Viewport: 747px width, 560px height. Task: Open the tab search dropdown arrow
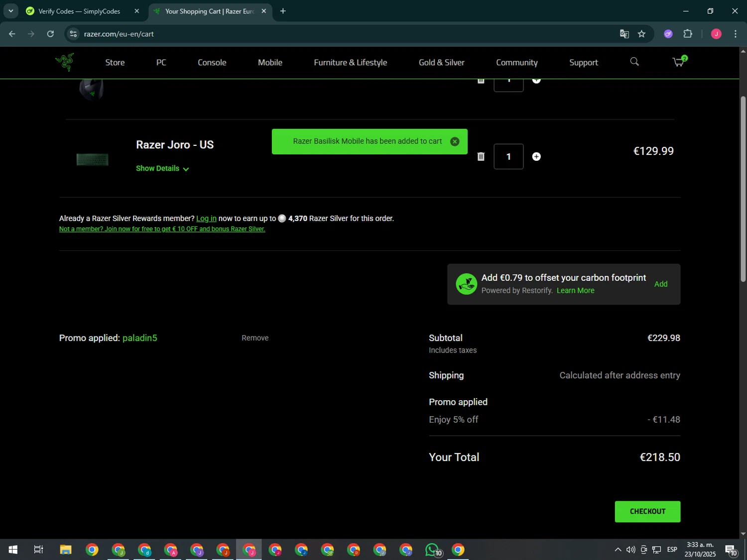coord(10,11)
